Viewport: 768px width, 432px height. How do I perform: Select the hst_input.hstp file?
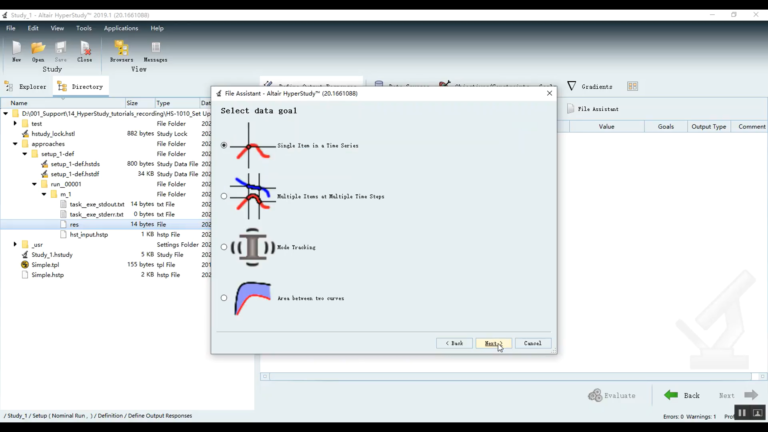(89, 235)
